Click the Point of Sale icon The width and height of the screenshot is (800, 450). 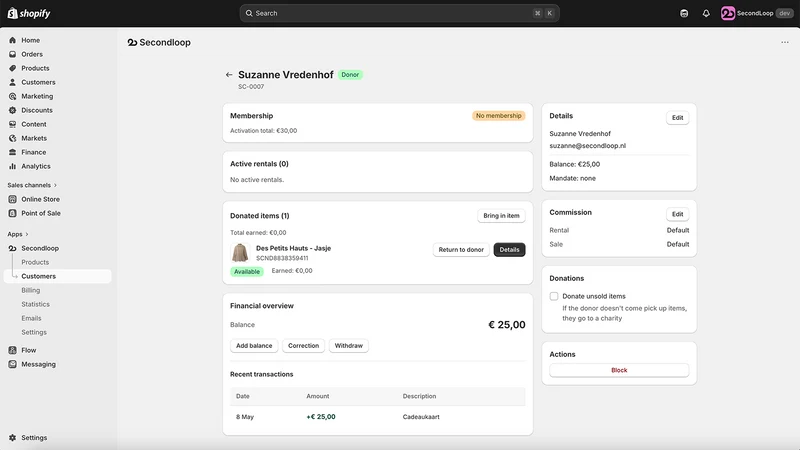click(x=12, y=213)
